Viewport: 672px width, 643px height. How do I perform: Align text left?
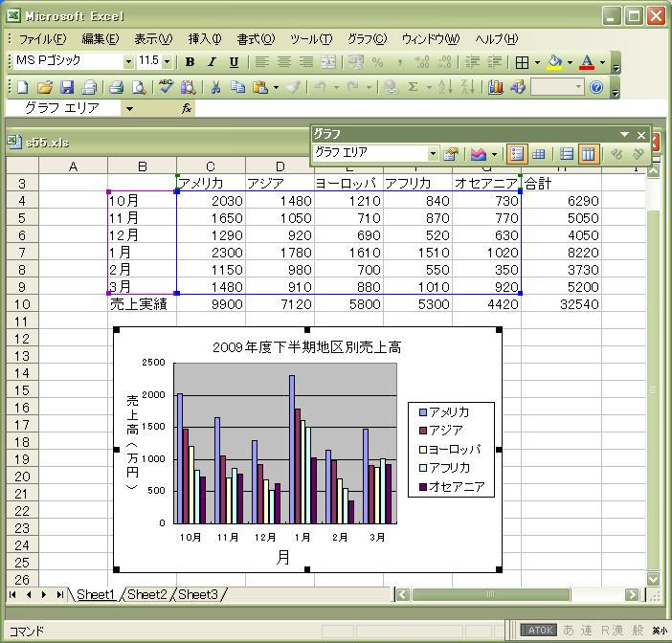click(262, 62)
